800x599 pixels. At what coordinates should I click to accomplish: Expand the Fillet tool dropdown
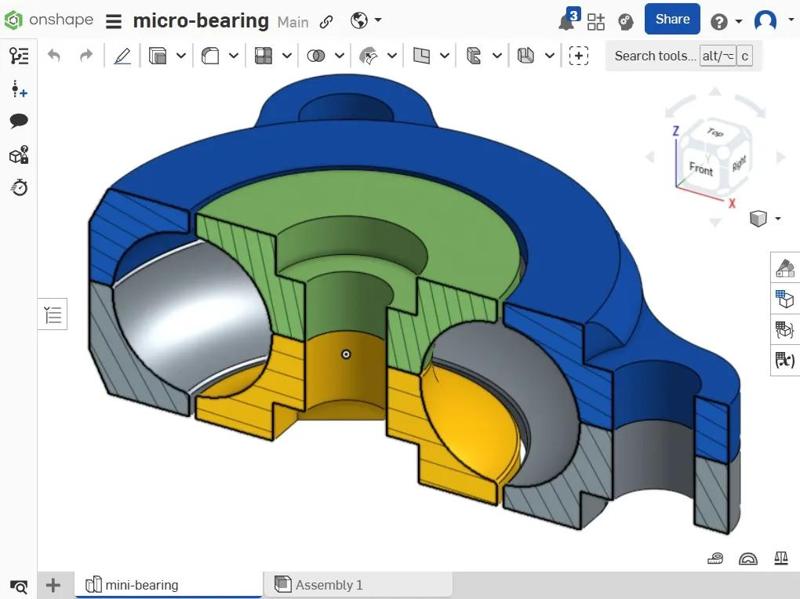(x=234, y=56)
